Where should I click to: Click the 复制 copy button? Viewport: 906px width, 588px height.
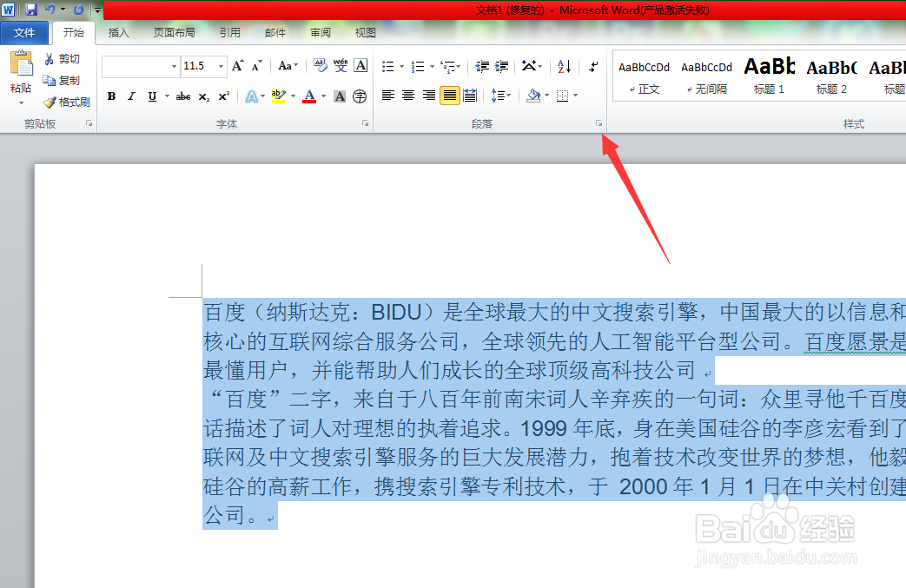coord(62,80)
